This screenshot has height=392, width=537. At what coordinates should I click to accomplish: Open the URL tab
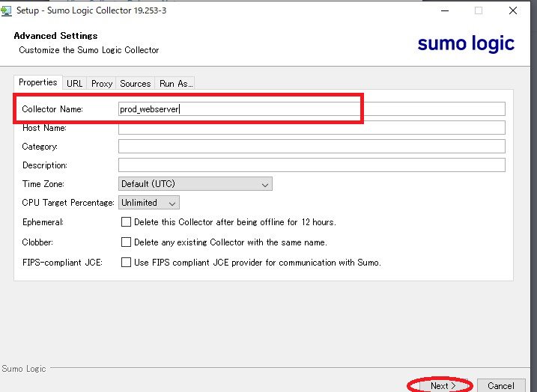(75, 84)
